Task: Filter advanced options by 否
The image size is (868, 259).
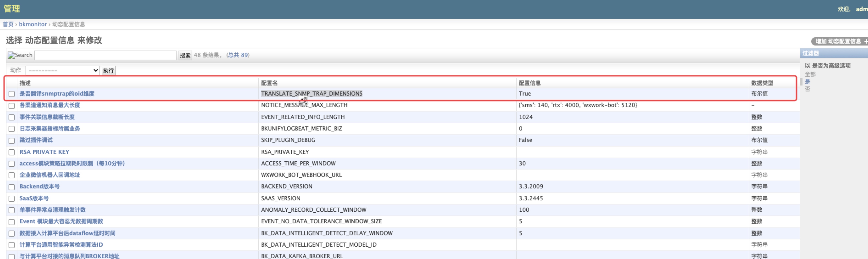Action: tap(807, 89)
